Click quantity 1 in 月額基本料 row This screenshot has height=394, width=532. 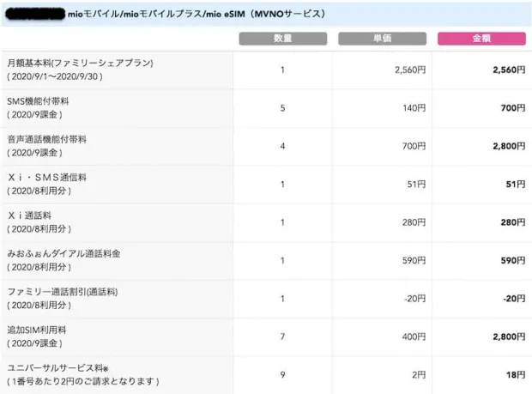coord(282,70)
